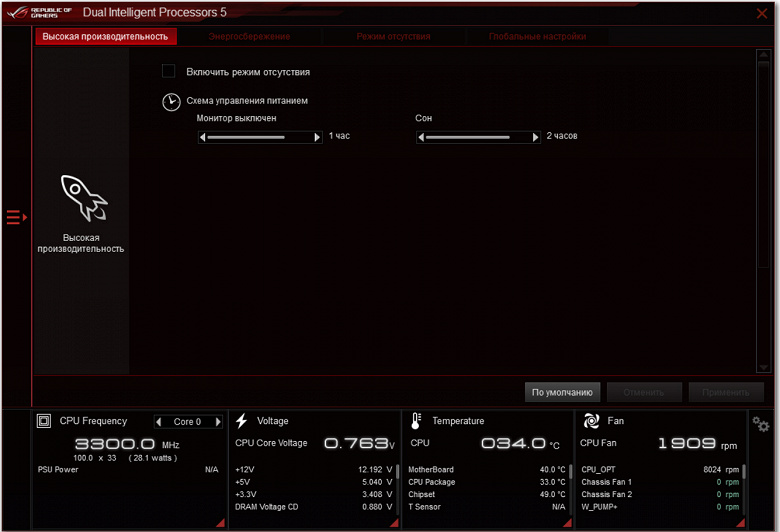Click the Монитор выключен slider track

tap(260, 137)
